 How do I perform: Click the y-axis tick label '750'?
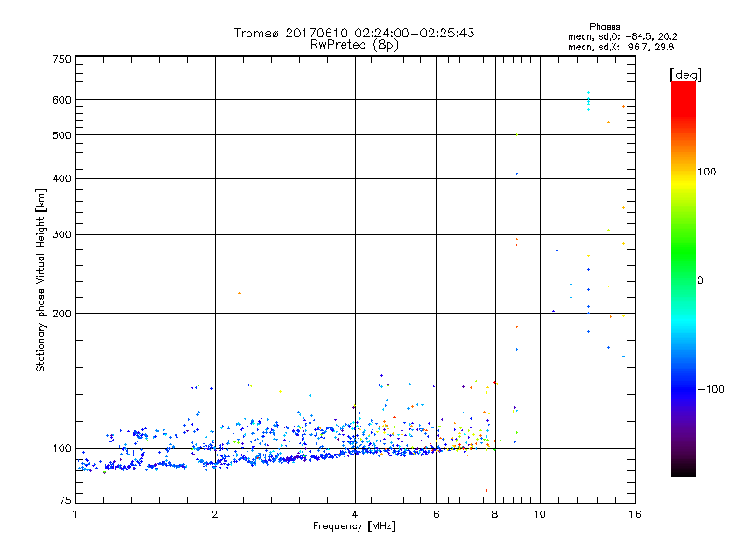(63, 59)
